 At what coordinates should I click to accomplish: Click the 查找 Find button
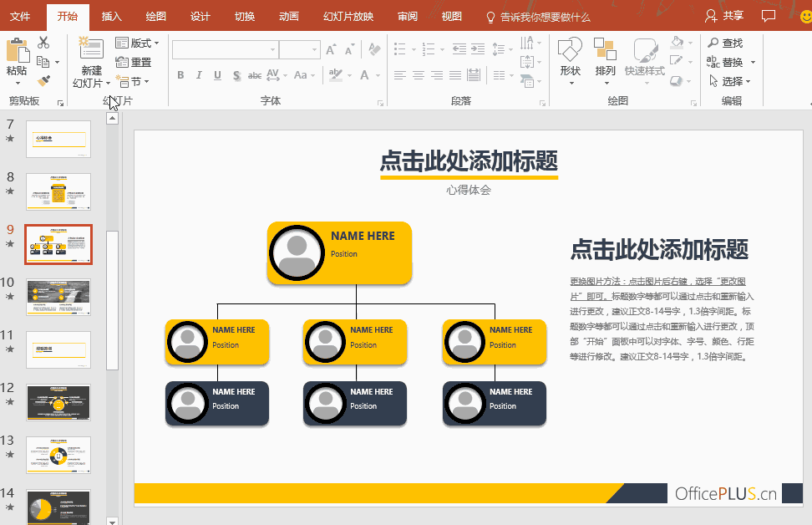click(725, 43)
